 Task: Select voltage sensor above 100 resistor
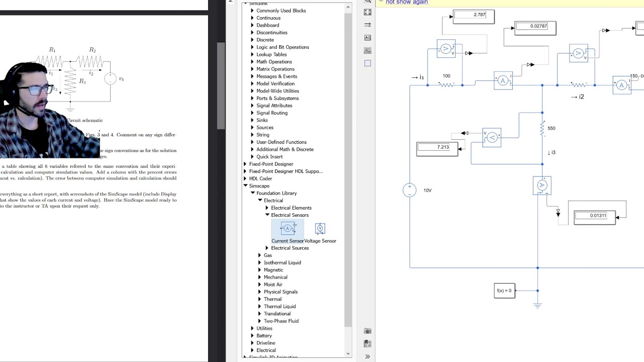pos(446,49)
